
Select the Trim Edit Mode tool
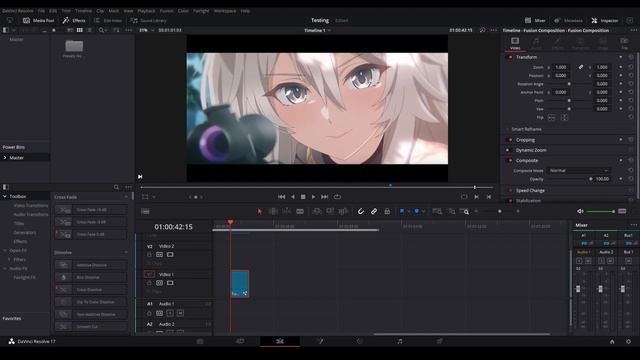tap(273, 211)
